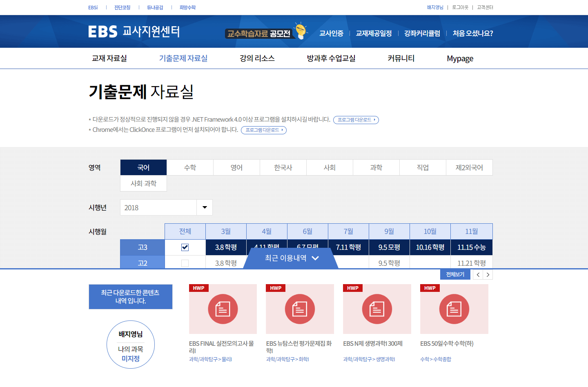Select 고3 9.5 모평 exam cell
Viewport: 588px width, 387px height.
coord(389,247)
